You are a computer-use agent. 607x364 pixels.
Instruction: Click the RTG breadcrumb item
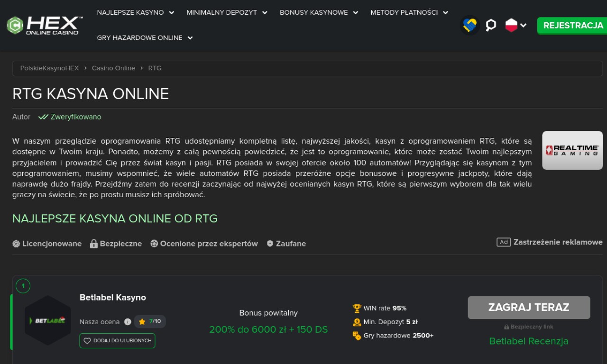(x=155, y=68)
